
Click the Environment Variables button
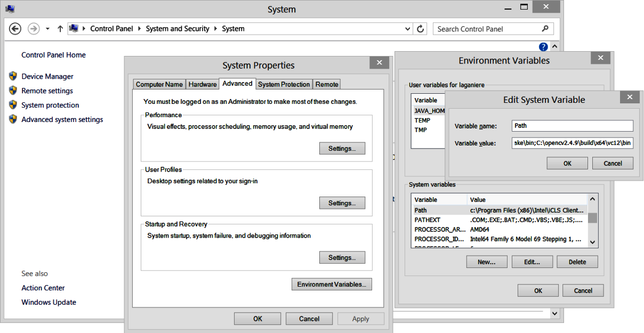coord(332,285)
